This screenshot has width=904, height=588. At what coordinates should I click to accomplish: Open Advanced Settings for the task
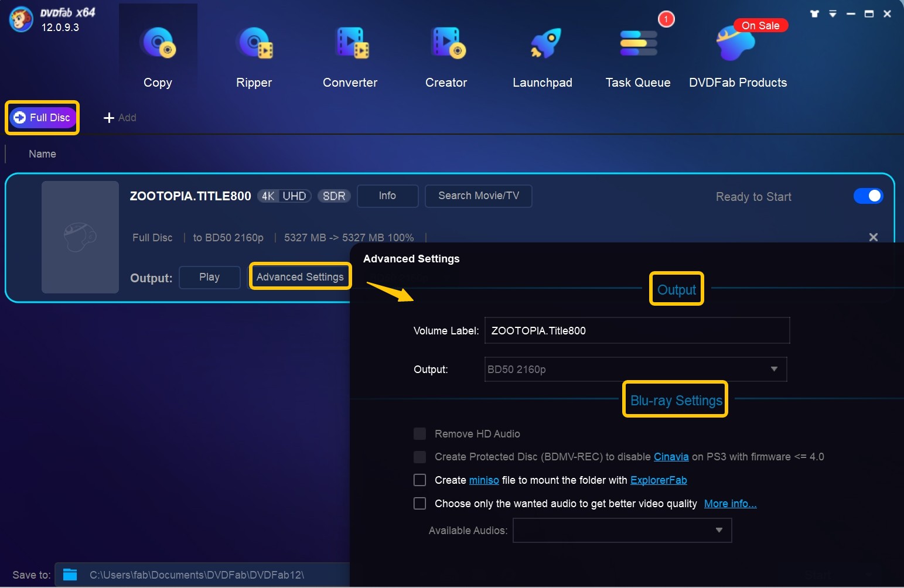click(300, 277)
